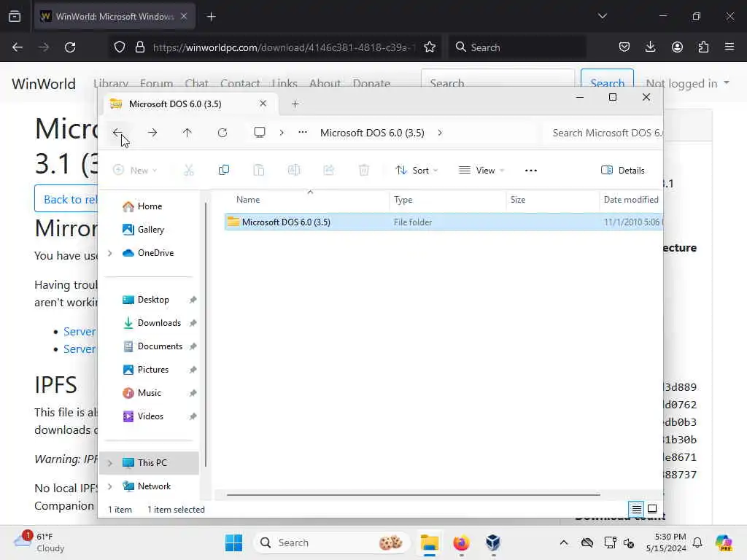Reload the page in Firefox
This screenshot has width=747, height=560.
(x=70, y=47)
